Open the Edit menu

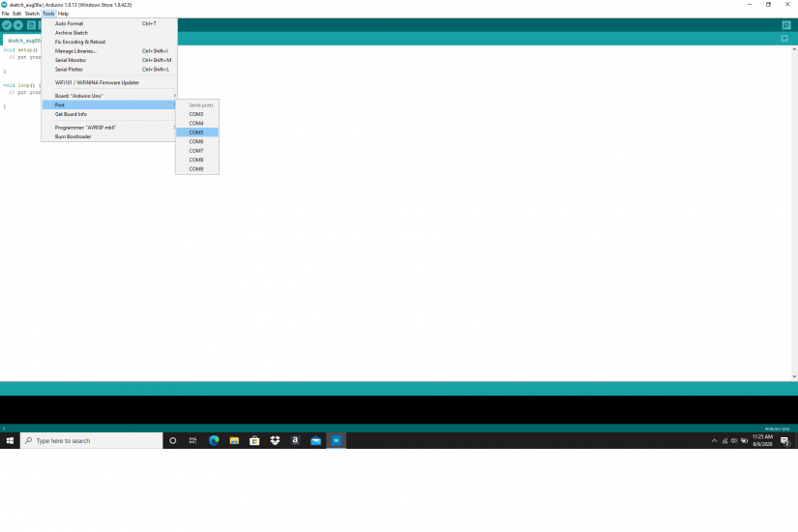(16, 14)
